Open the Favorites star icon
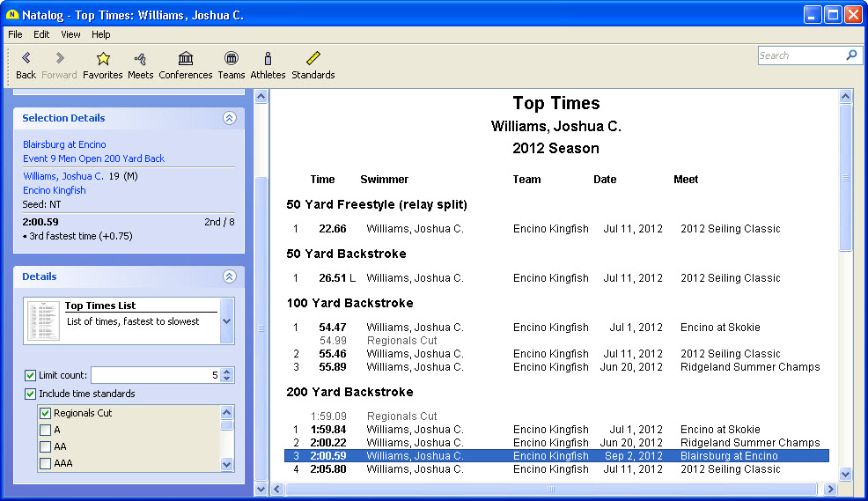 pos(103,59)
